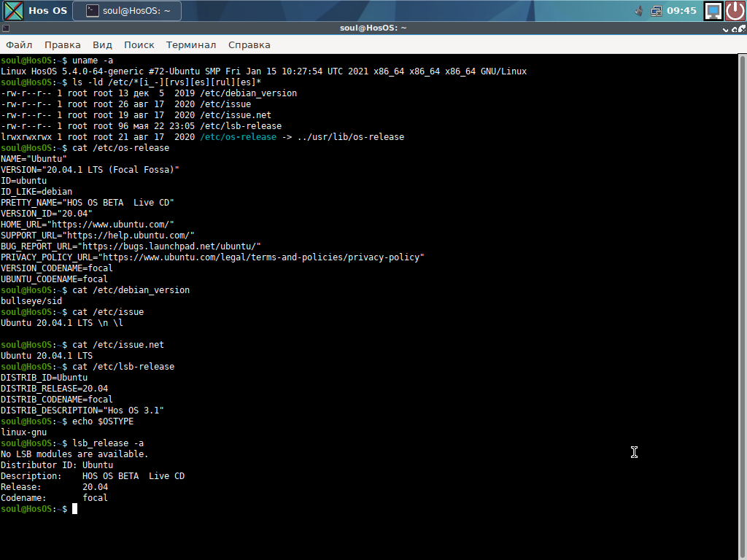
Task: Click the DISTRIB_CODENAME=focal line
Action: pyautogui.click(x=57, y=400)
